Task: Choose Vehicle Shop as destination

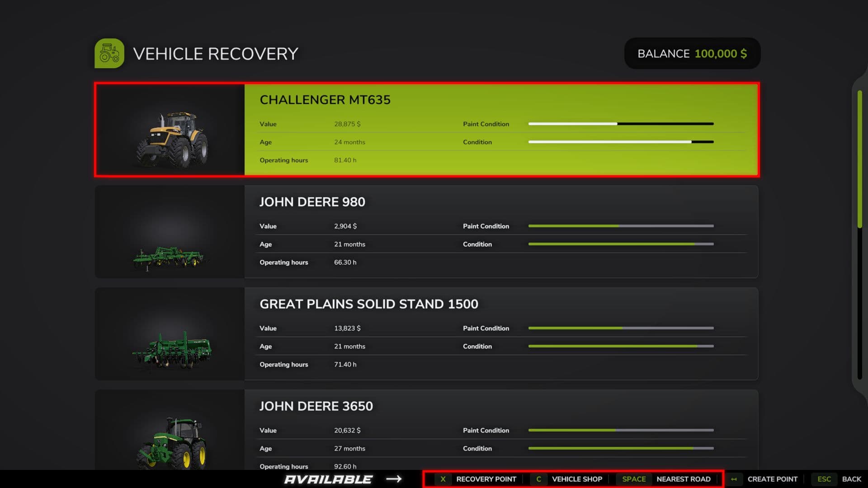Action: (x=577, y=479)
